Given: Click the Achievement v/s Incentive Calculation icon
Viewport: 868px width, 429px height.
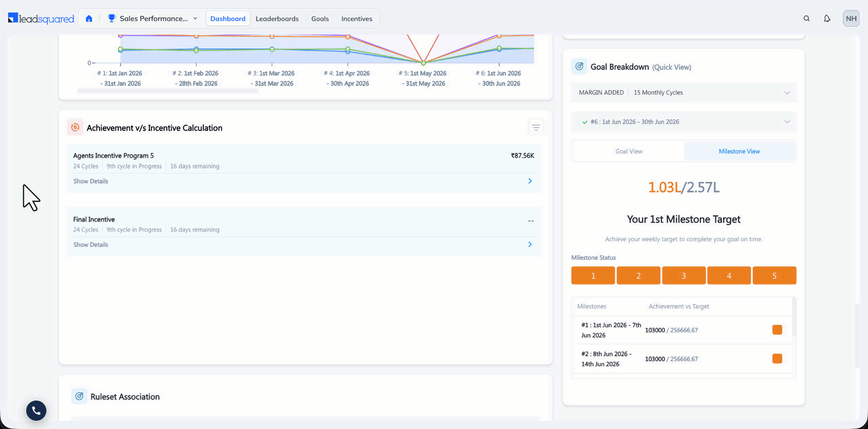Looking at the screenshot, I should click(75, 128).
